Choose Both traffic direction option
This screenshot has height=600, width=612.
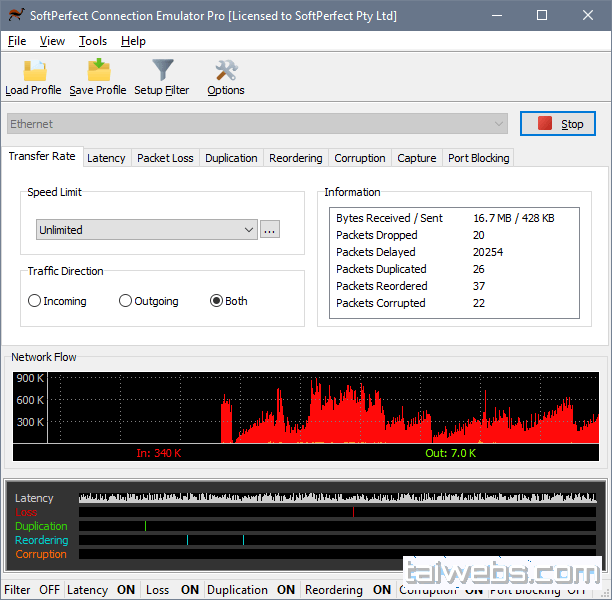[216, 301]
